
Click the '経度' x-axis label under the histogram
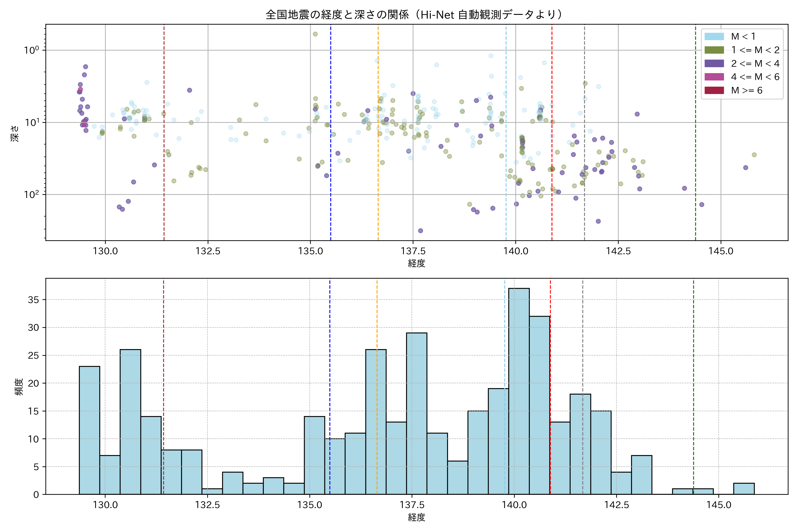click(416, 517)
